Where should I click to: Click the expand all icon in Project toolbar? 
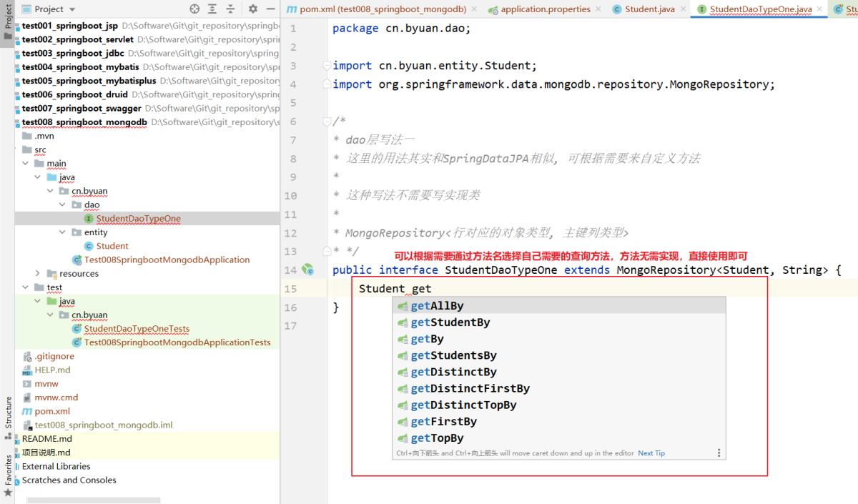coord(213,9)
